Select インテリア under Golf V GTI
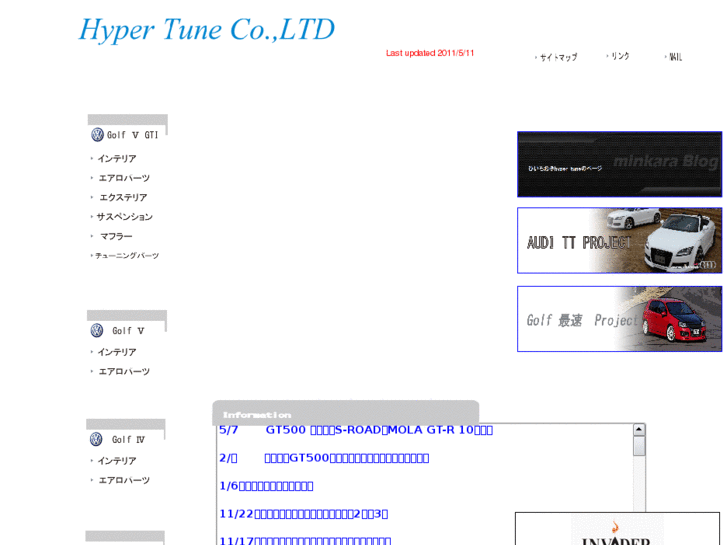The image size is (727, 545). 116,159
